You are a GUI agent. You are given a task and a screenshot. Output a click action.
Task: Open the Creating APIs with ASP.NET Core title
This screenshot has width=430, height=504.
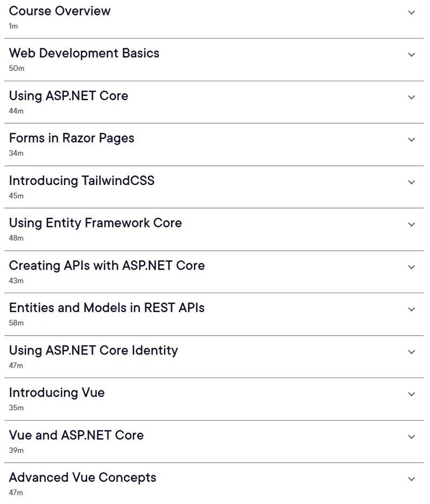tap(107, 266)
